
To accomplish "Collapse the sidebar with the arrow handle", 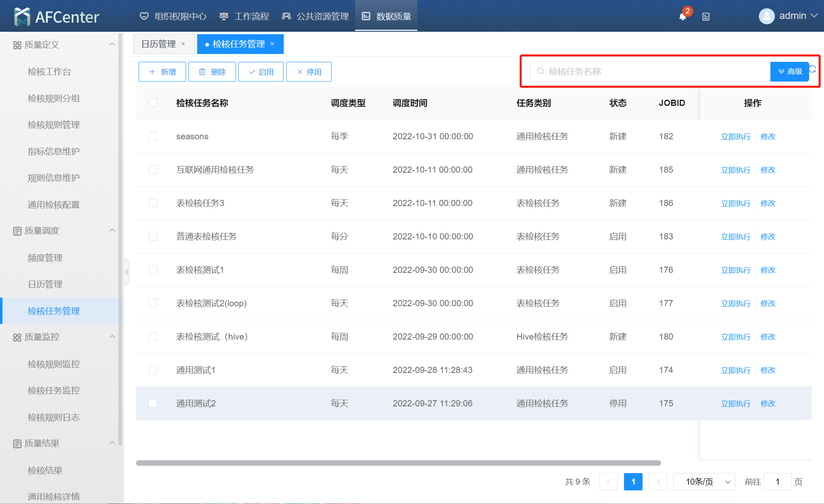I will pyautogui.click(x=127, y=272).
